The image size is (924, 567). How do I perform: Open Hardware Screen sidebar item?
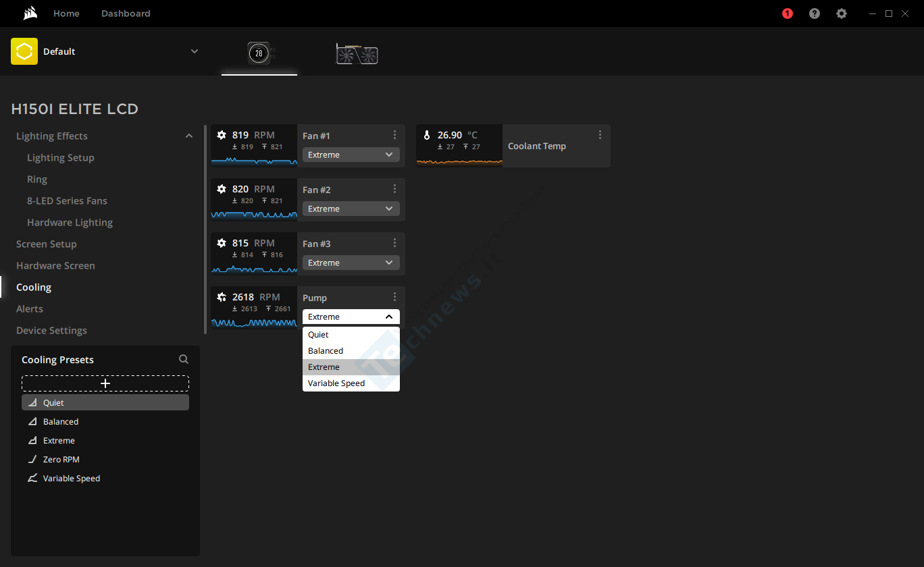55,265
